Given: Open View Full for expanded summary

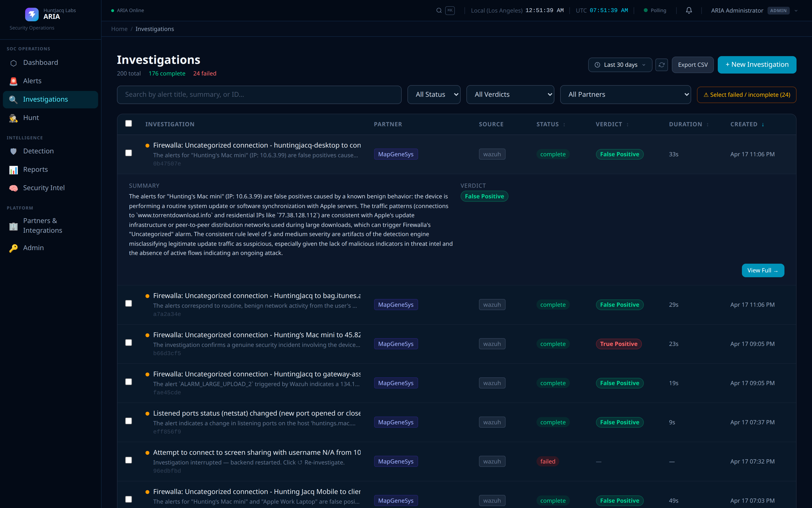Looking at the screenshot, I should coord(763,270).
